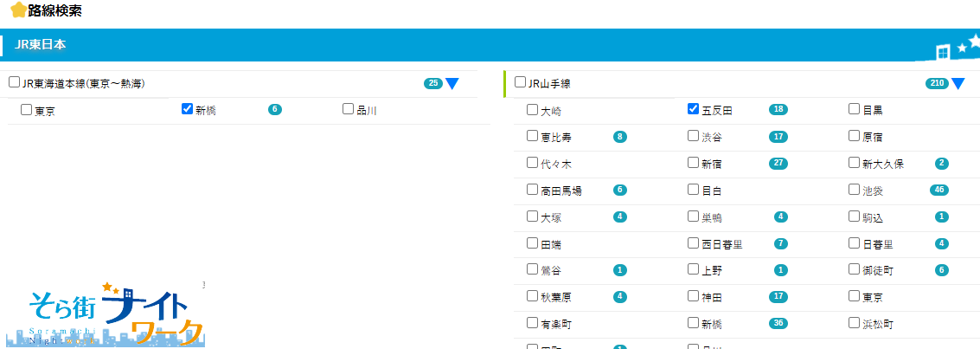Select the 上野 station checkbox

[693, 269]
